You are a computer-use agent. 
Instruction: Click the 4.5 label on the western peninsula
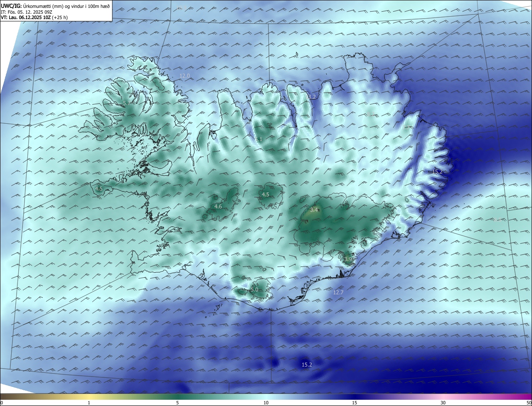pyautogui.click(x=99, y=188)
